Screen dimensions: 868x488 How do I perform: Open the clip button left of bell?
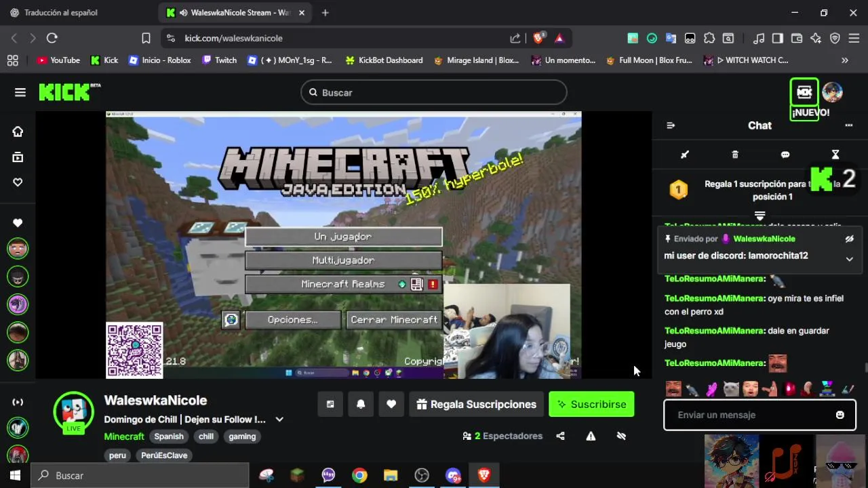click(x=330, y=404)
